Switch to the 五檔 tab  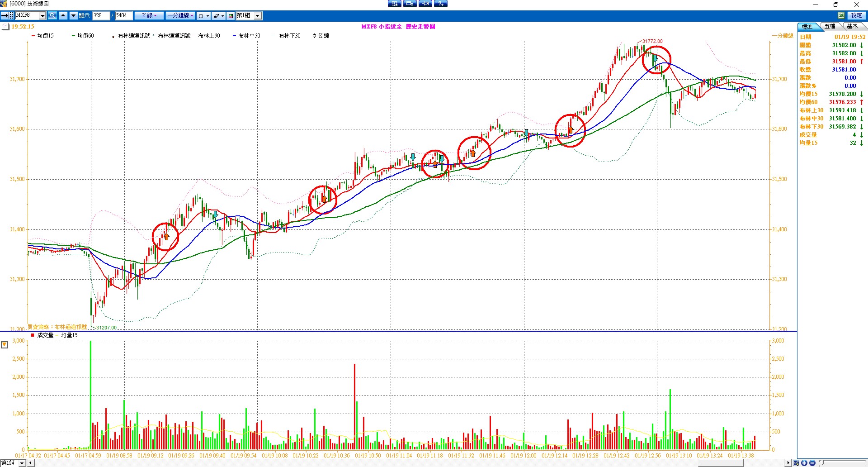coord(830,27)
